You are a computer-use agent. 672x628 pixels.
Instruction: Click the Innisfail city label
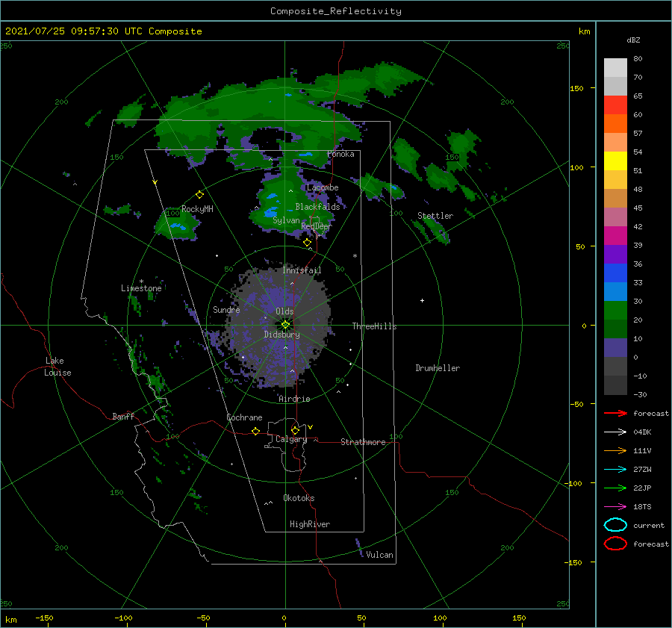click(x=302, y=270)
